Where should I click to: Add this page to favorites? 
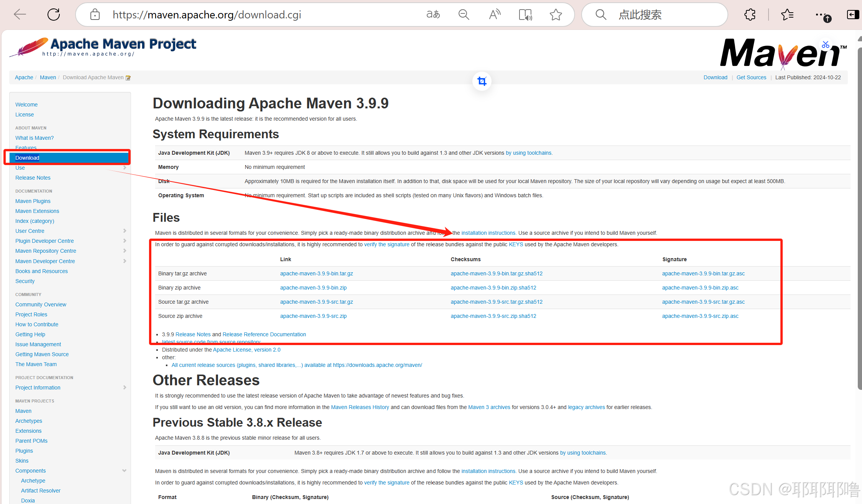pos(556,15)
